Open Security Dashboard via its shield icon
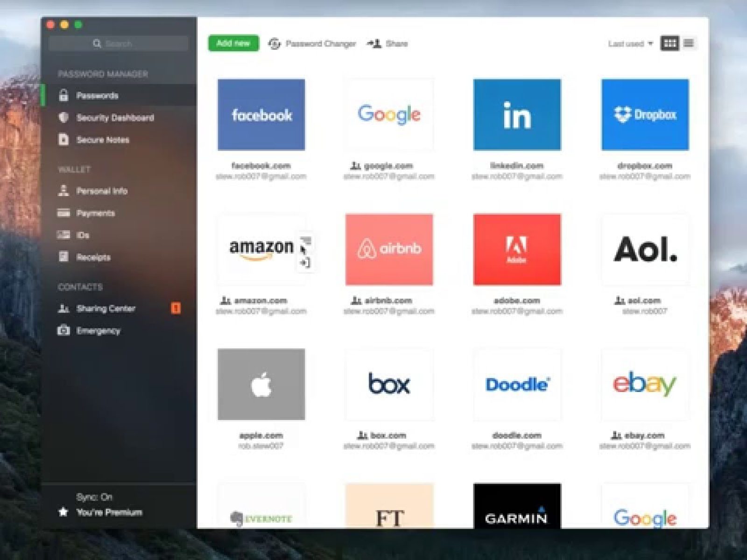 pyautogui.click(x=63, y=117)
